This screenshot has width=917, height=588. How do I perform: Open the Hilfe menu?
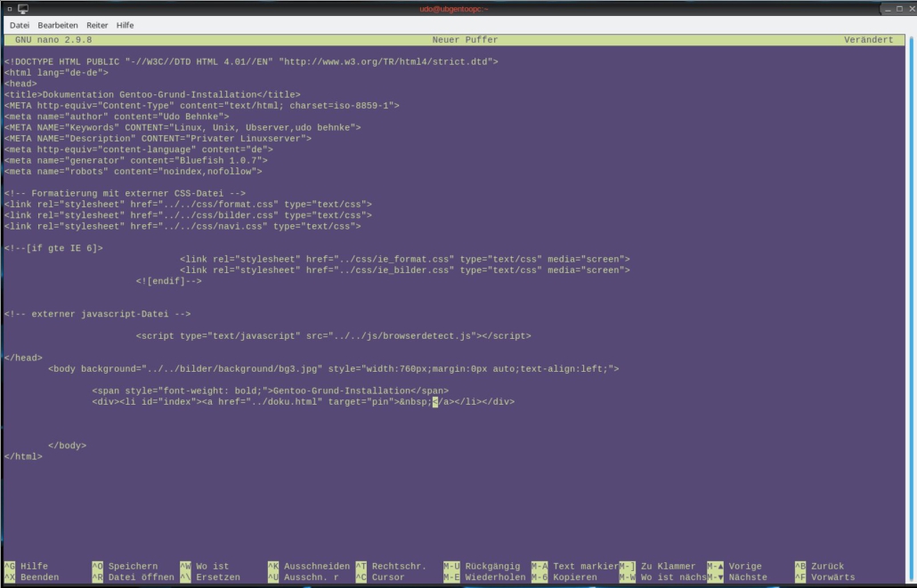tap(125, 25)
